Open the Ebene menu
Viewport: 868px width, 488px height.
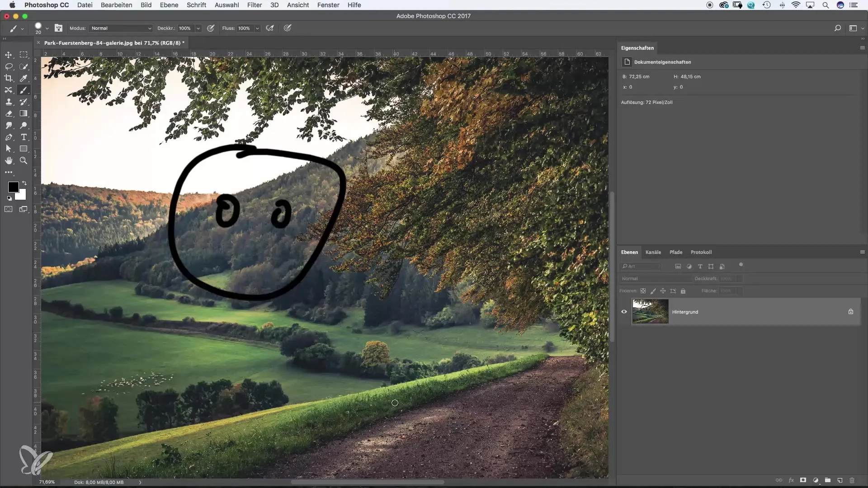(169, 5)
